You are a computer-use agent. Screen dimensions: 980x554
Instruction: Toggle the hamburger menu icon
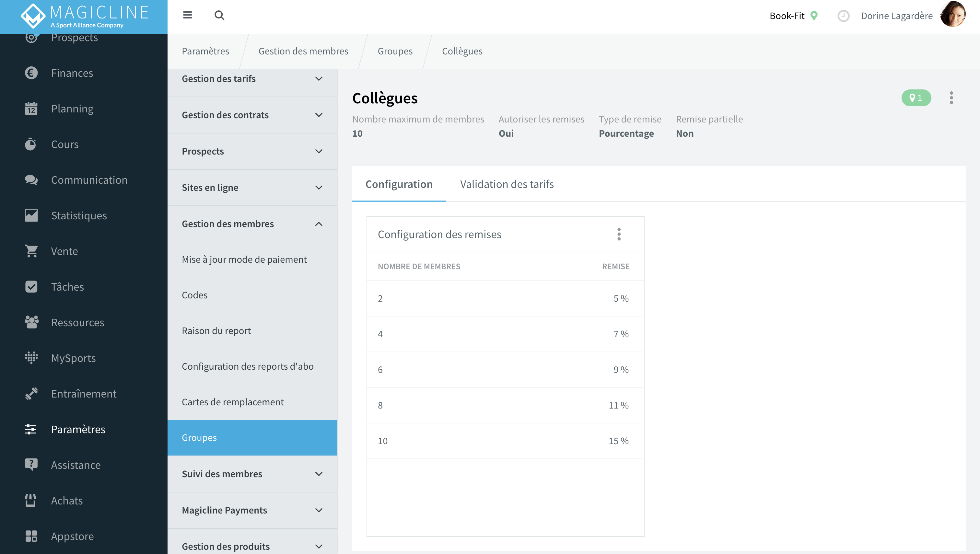point(187,15)
